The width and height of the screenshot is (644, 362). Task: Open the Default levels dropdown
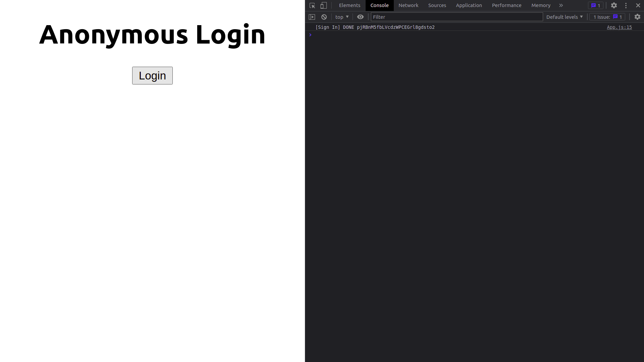564,17
